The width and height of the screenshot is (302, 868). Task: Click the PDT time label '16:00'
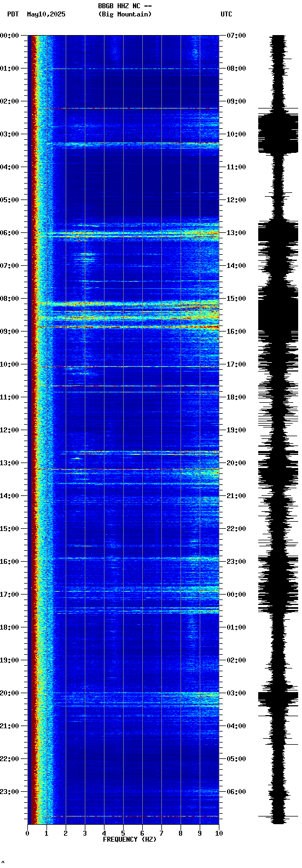9,562
